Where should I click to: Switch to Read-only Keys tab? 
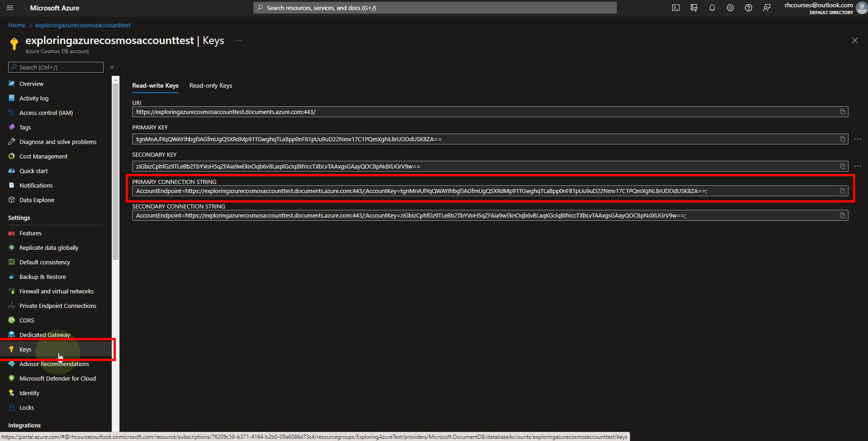click(x=211, y=85)
